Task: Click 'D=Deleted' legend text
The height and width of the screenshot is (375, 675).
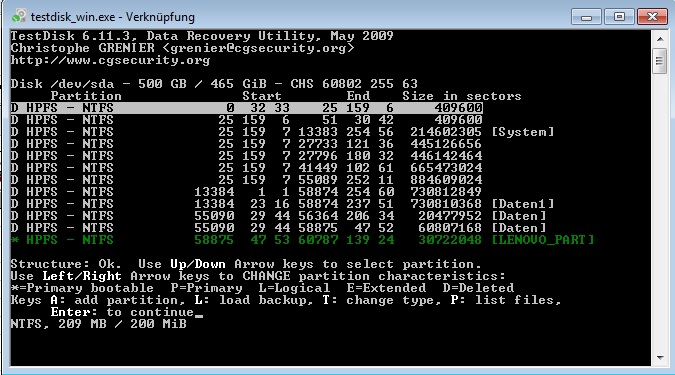Action: click(x=478, y=288)
